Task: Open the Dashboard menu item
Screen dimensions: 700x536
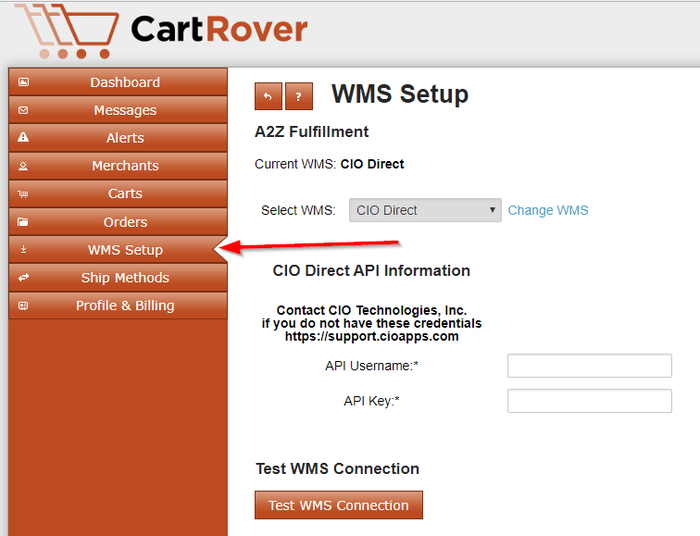Action: click(x=118, y=82)
